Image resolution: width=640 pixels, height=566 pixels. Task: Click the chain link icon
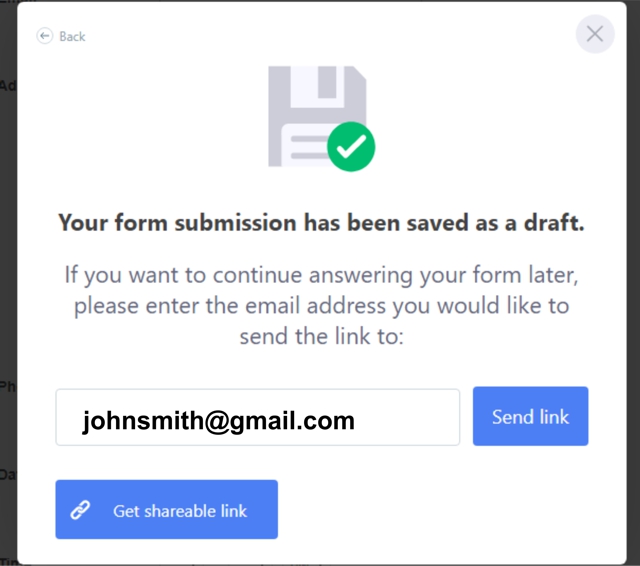coord(81,510)
